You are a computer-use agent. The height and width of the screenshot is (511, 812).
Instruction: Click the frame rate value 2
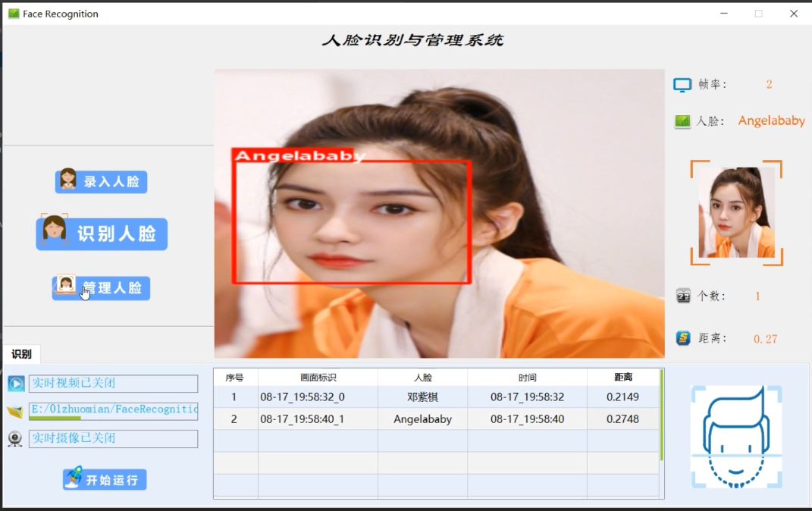tap(769, 84)
